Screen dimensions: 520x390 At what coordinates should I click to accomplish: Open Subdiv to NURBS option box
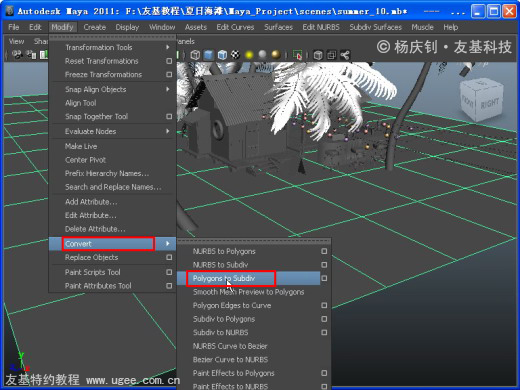coord(324,332)
